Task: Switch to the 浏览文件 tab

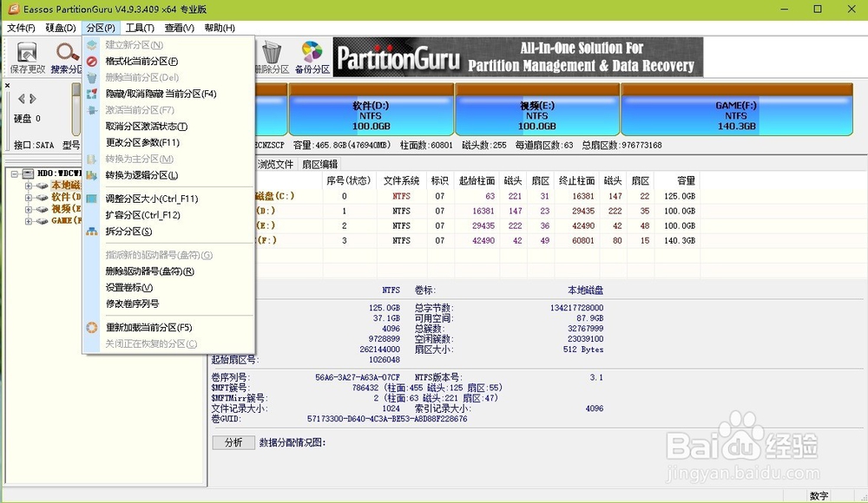Action: pos(275,165)
